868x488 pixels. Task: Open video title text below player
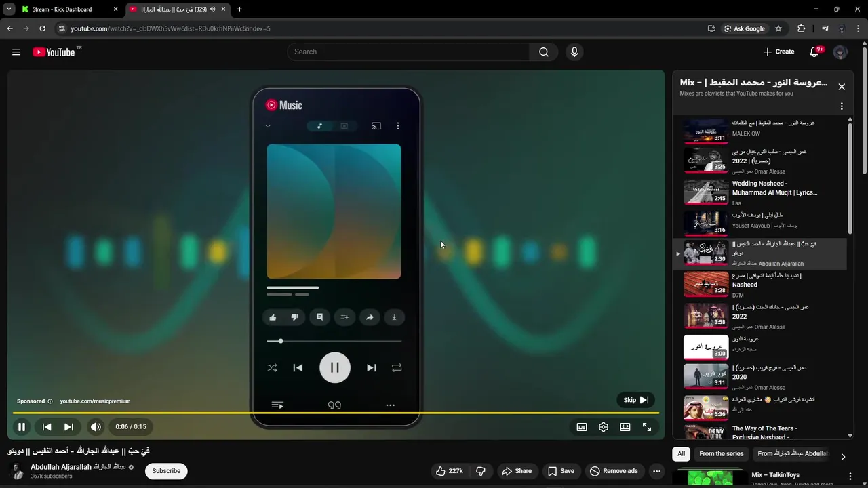click(x=79, y=451)
